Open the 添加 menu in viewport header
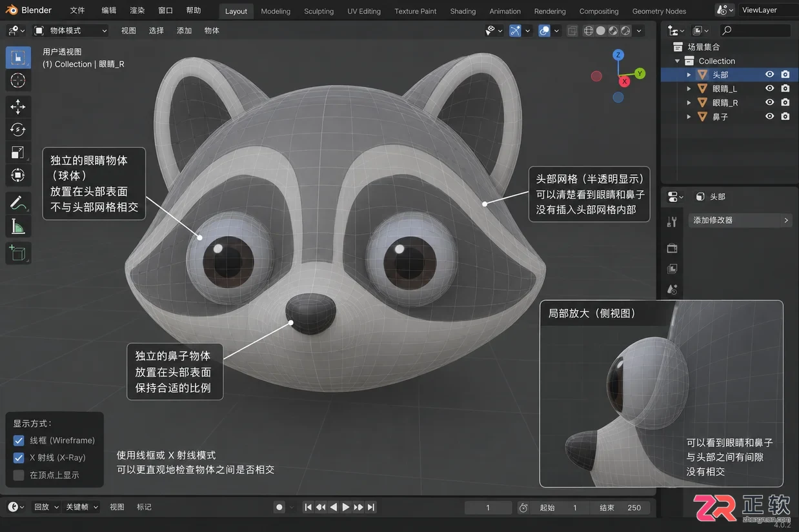Viewport: 799px width, 532px height. (x=185, y=30)
